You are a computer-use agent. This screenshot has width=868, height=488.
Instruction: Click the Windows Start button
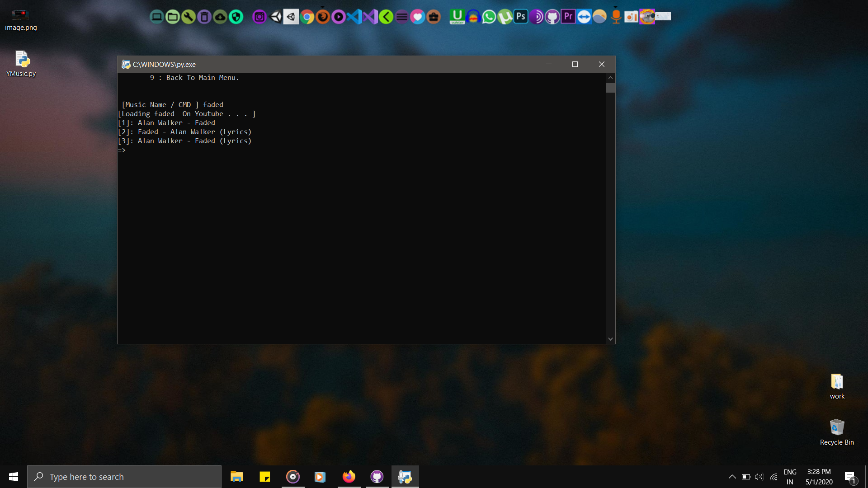coord(14,477)
